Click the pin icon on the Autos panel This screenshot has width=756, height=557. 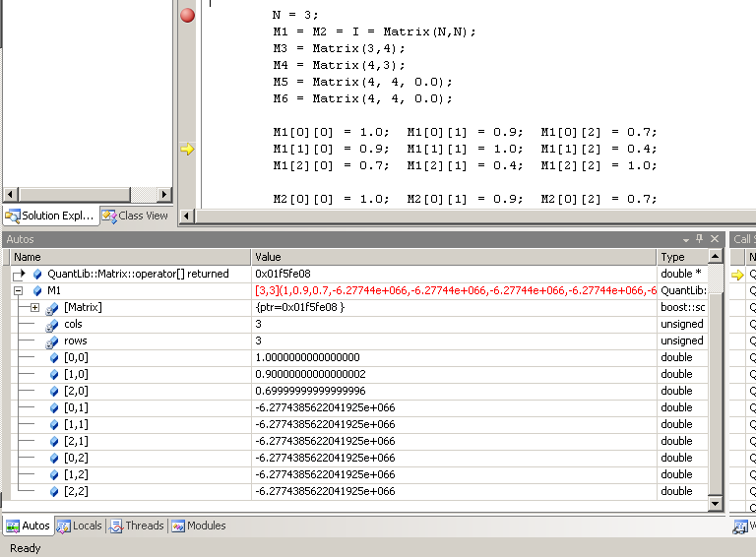(x=700, y=239)
